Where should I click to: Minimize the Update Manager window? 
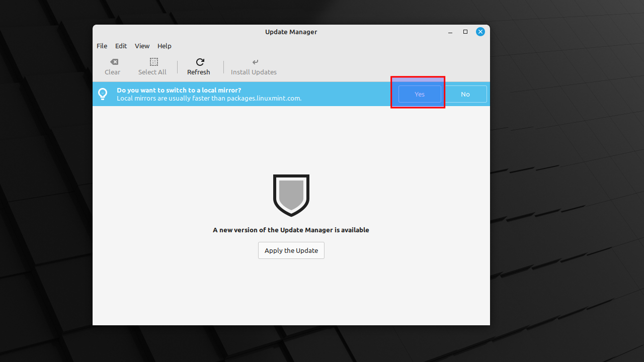[450, 32]
